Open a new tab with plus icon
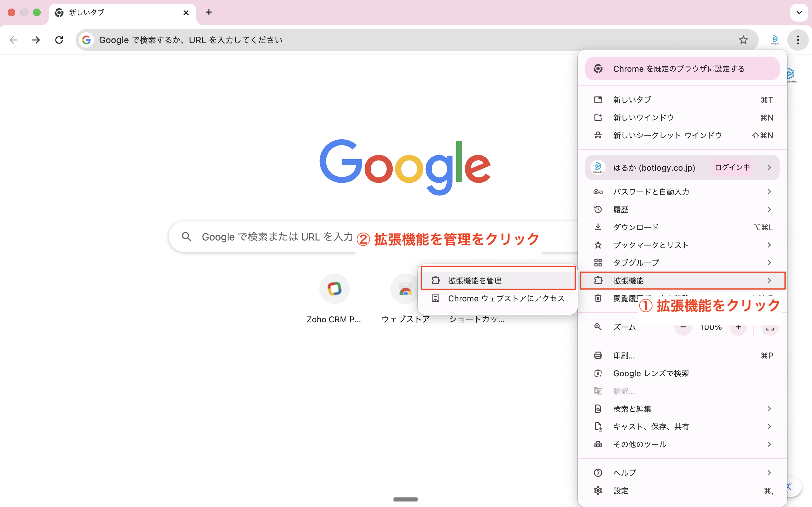Screen dimensions: 812x507 point(209,12)
